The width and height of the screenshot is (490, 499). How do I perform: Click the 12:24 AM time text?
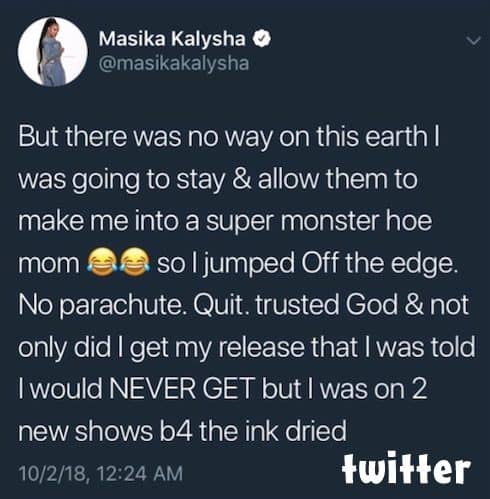pos(139,473)
